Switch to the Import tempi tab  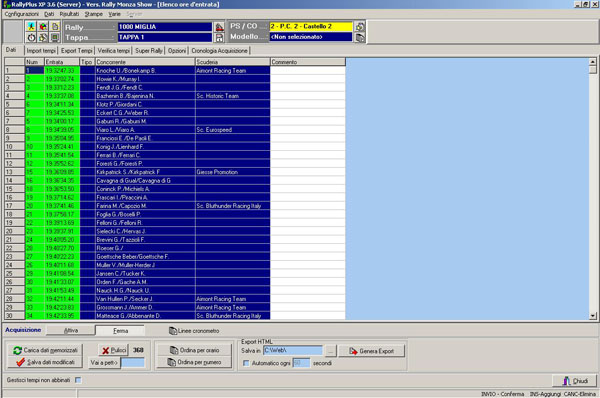(x=41, y=51)
